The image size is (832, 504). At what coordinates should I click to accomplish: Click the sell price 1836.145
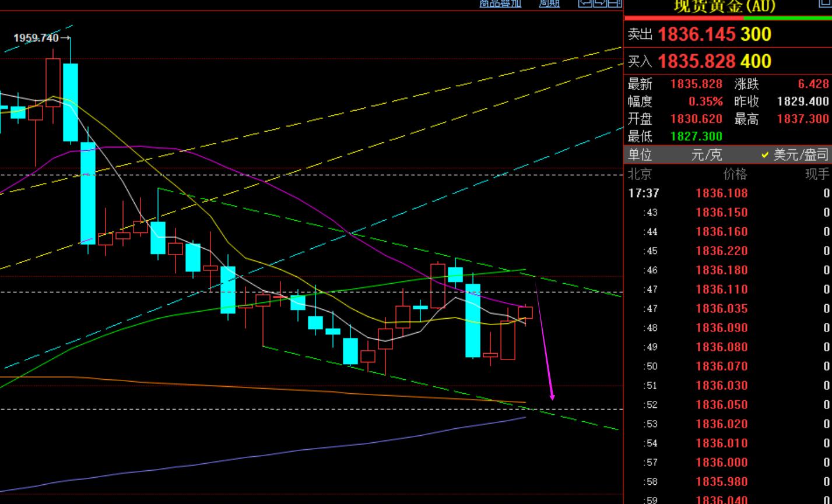click(x=697, y=34)
